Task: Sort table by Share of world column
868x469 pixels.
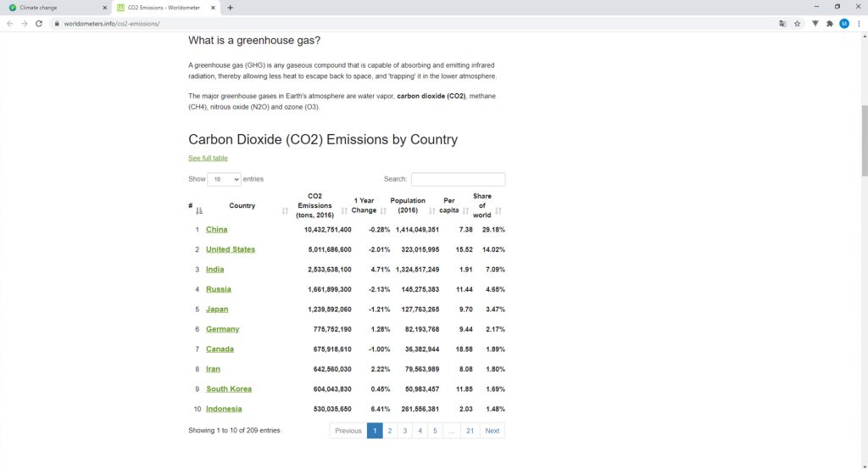Action: click(487, 205)
